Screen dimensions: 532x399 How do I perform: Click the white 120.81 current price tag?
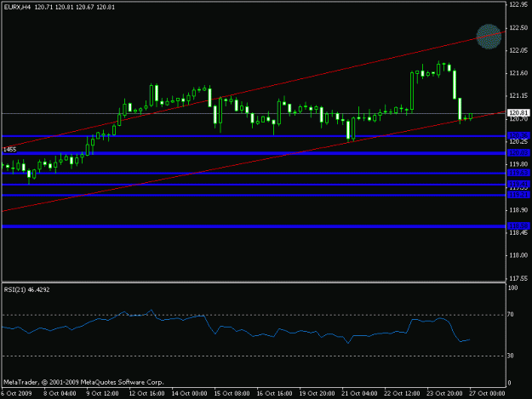pos(518,112)
